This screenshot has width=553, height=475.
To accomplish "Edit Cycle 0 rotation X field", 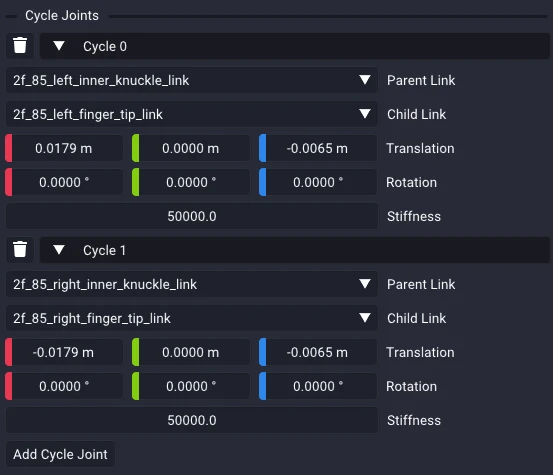I will point(64,182).
